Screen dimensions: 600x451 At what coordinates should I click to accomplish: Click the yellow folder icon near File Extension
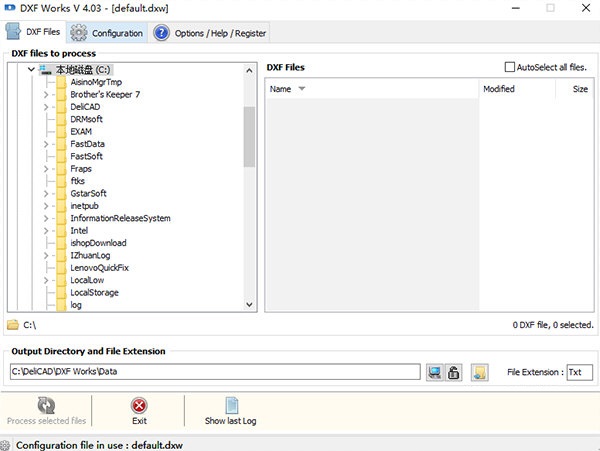click(480, 372)
